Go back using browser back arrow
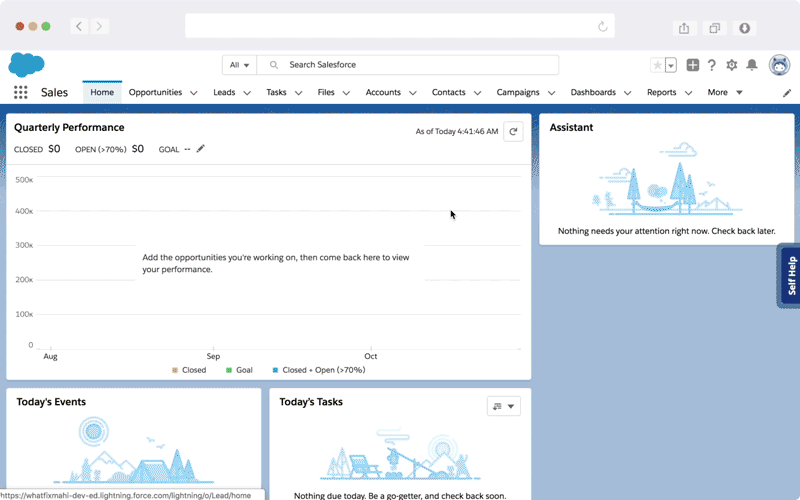 coord(79,26)
